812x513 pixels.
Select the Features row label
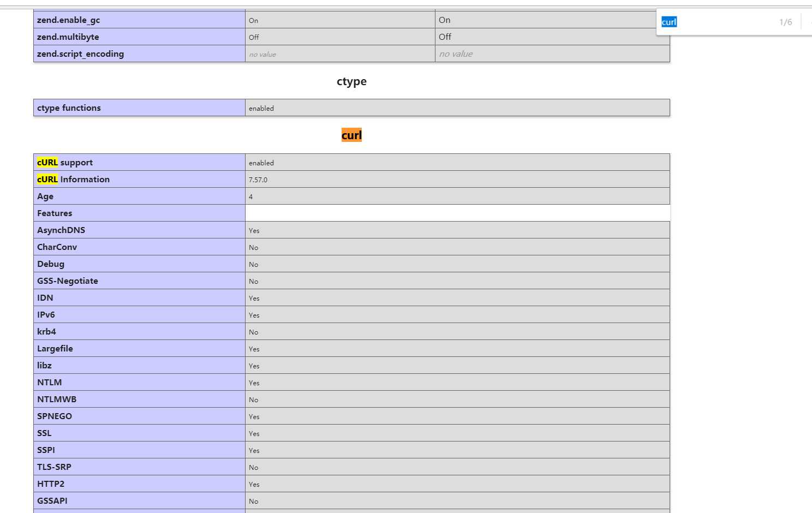(x=55, y=213)
